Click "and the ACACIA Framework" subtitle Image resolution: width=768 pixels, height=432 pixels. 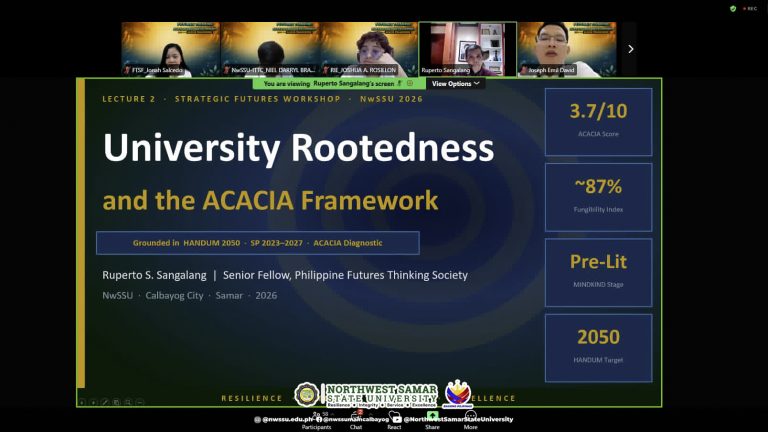pyautogui.click(x=270, y=201)
